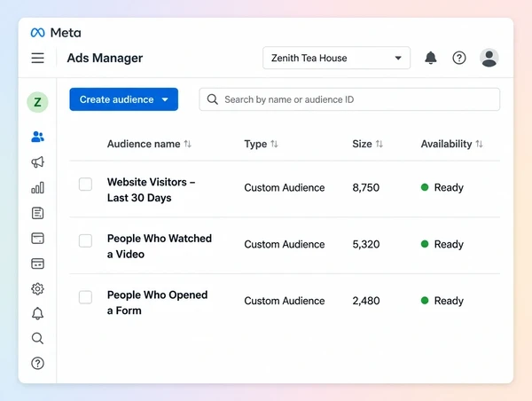Viewport: 532px width, 401px height.
Task: Check the Website Visitors – Last 30 Days checkbox
Action: [85, 185]
